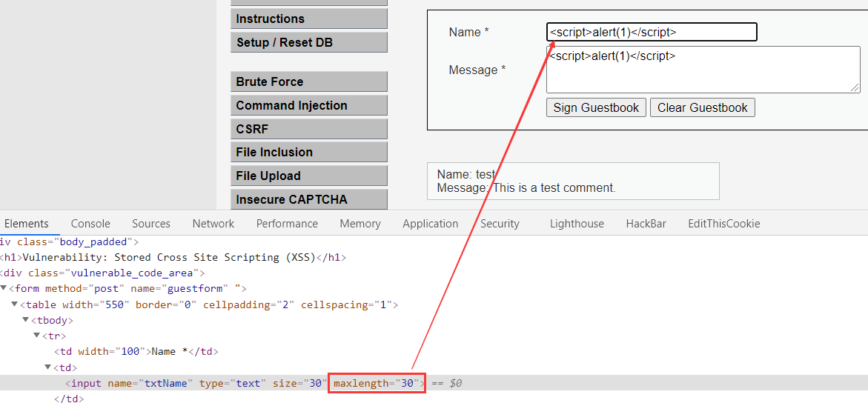Screen dimensions: 868x403
Task: Click the width="550" table attribute
Action: point(96,304)
